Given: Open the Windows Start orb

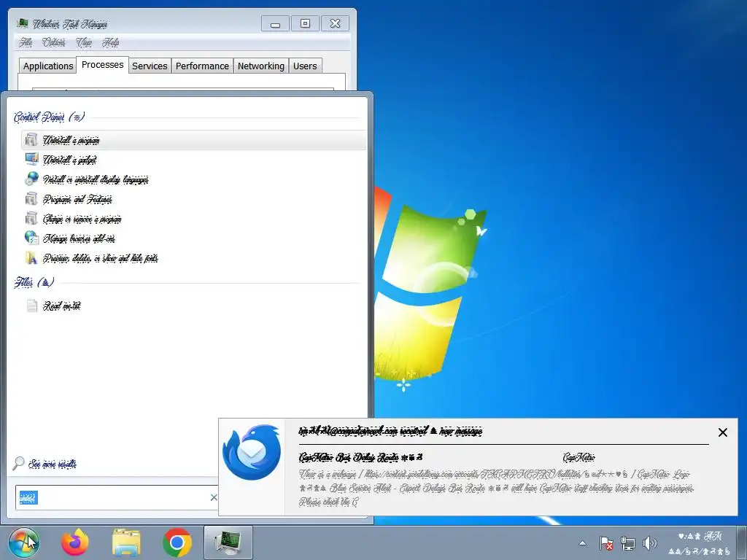Looking at the screenshot, I should pyautogui.click(x=24, y=542).
